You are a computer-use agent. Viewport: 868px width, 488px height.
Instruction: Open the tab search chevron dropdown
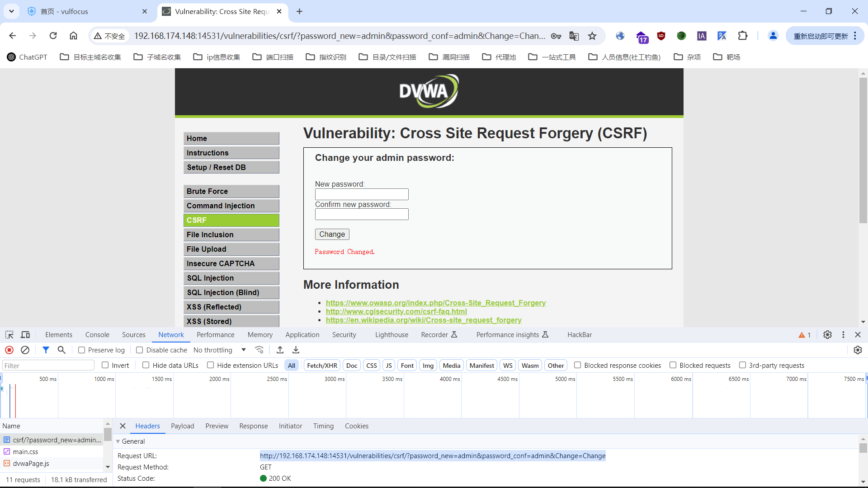pos(11,11)
